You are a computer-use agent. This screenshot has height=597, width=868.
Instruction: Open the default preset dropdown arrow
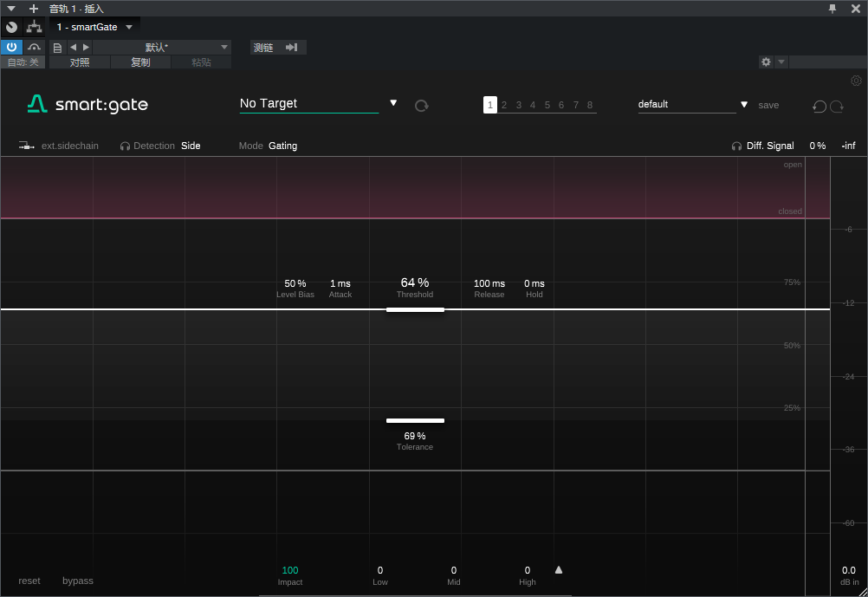744,104
